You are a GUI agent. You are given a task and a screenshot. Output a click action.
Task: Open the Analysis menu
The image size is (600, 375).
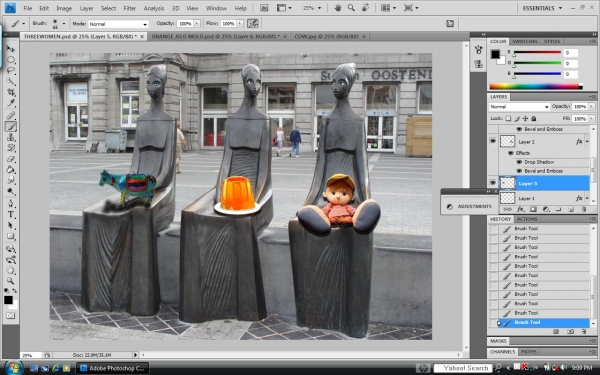pos(153,8)
